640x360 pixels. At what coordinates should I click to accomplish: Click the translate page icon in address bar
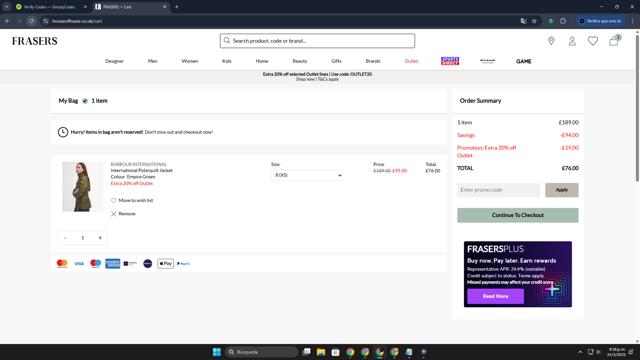point(523,21)
